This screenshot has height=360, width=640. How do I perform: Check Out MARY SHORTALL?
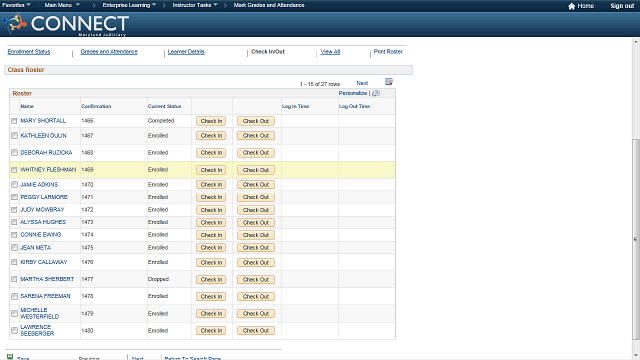click(256, 121)
